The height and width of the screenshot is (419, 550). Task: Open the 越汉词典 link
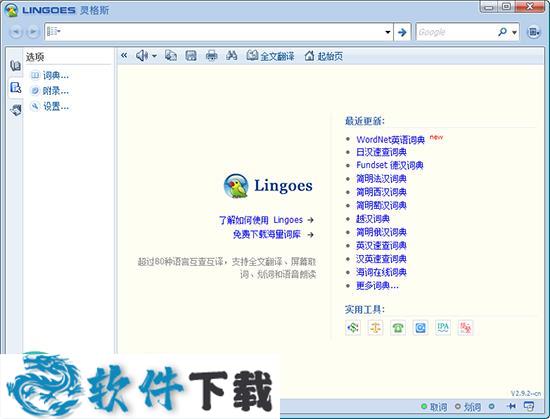coord(373,219)
